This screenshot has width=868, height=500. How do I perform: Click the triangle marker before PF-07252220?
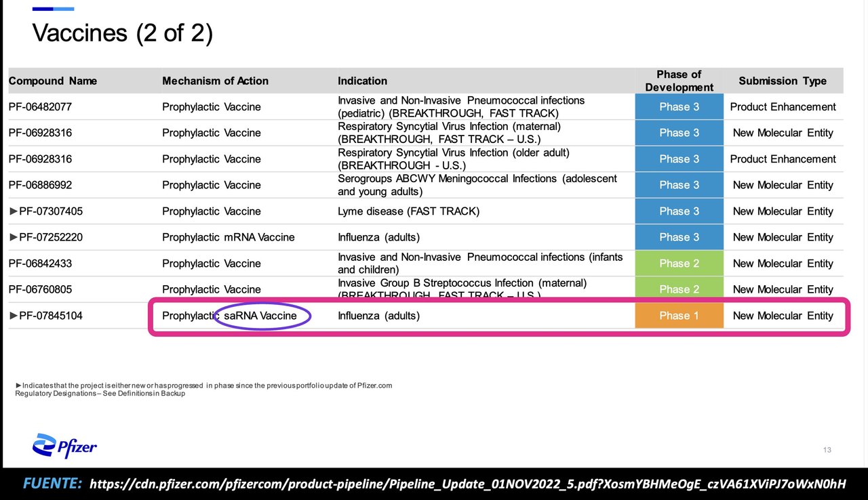14,237
